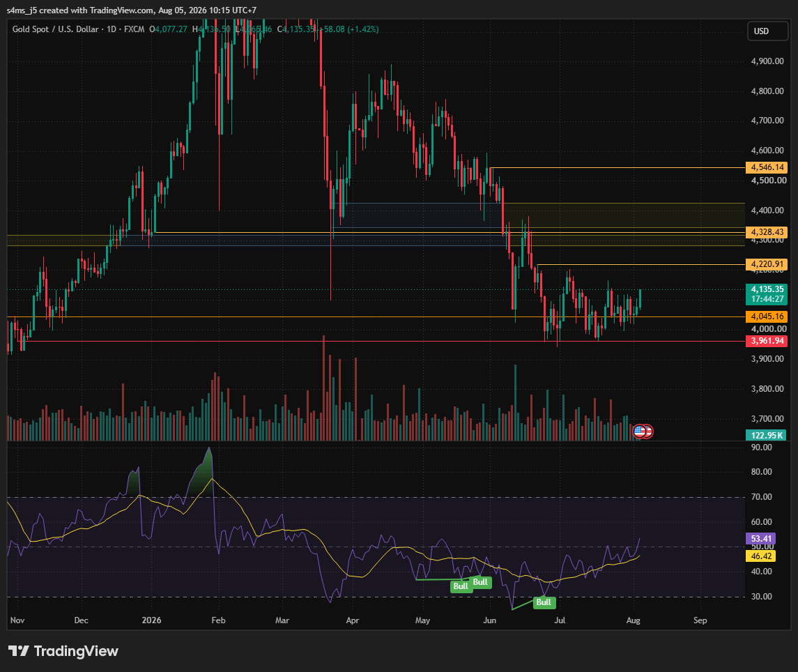Click the Nov label on time axis
This screenshot has height=672, width=798.
[17, 620]
